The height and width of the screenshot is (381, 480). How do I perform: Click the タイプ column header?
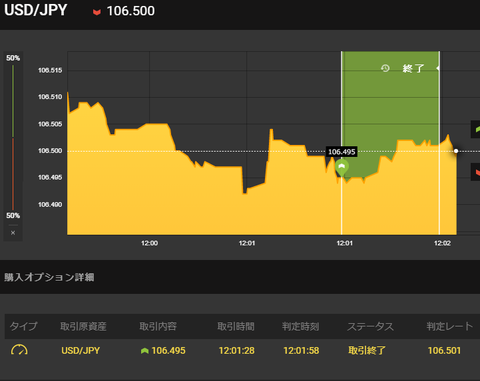click(23, 326)
